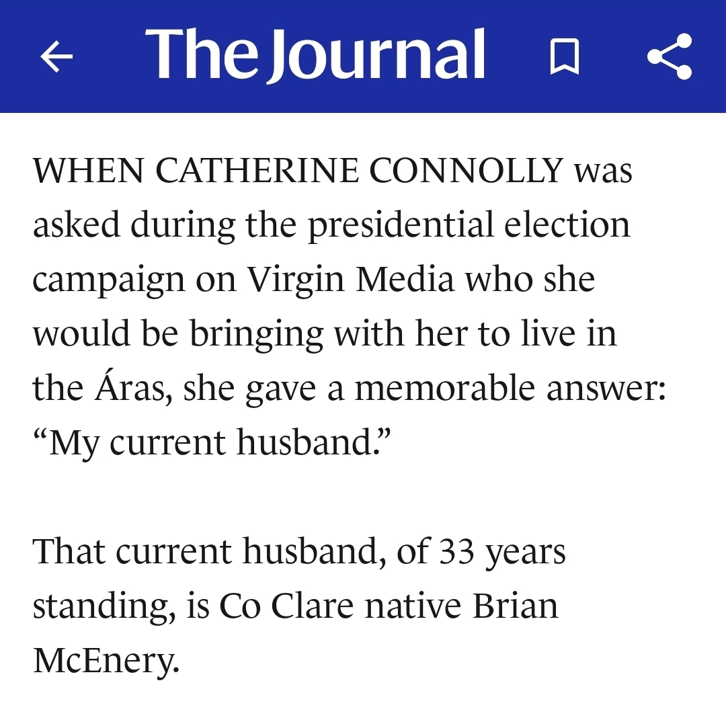The image size is (726, 728).
Task: Open the share options icon
Action: pos(669,56)
